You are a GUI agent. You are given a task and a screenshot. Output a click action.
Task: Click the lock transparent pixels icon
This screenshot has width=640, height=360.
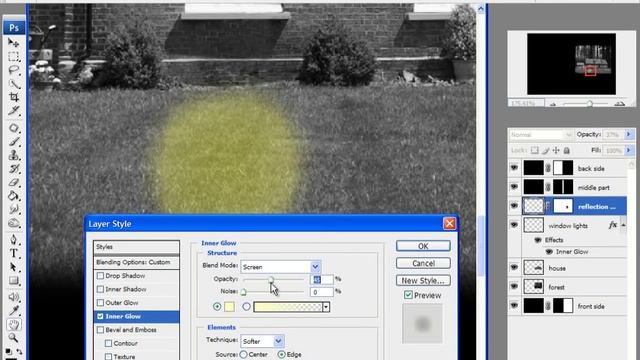[x=534, y=151]
